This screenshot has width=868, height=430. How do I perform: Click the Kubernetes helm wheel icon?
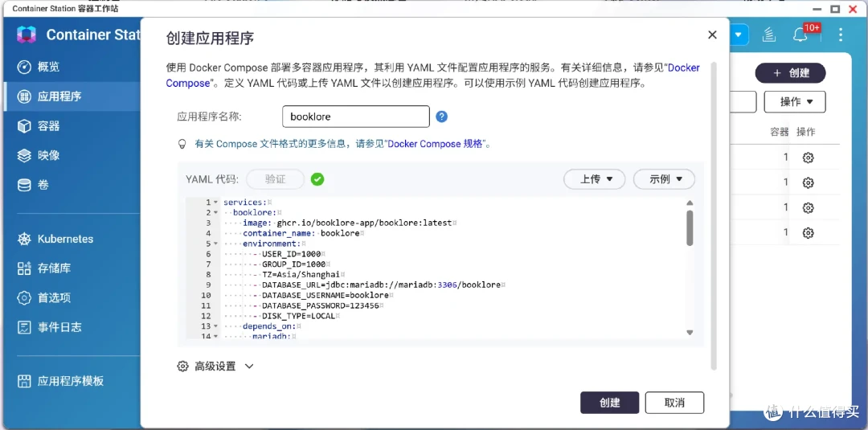tap(24, 239)
